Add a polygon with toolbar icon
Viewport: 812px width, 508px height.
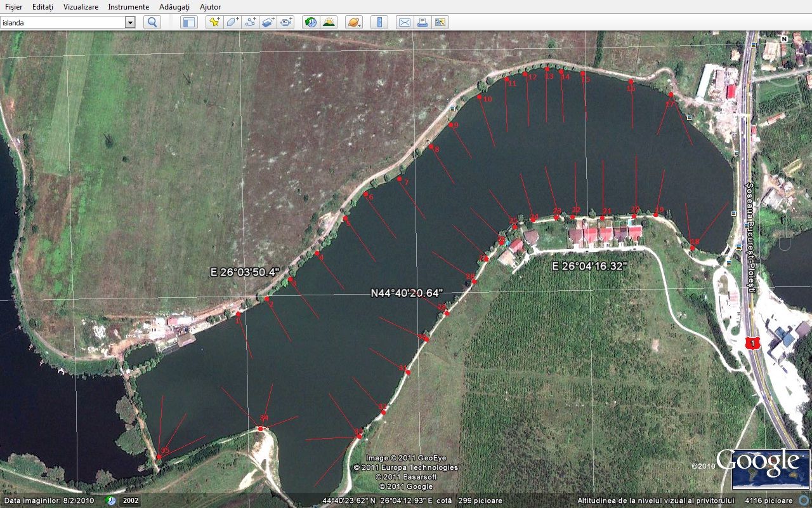pos(232,22)
